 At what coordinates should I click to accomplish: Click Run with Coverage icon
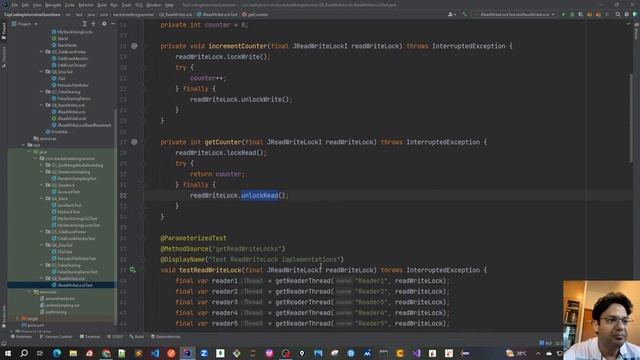tap(581, 14)
